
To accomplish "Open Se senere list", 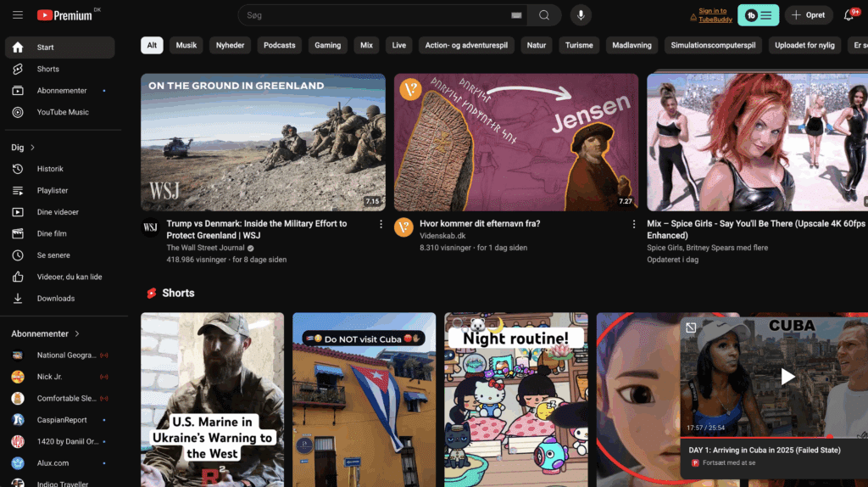I will pos(60,255).
